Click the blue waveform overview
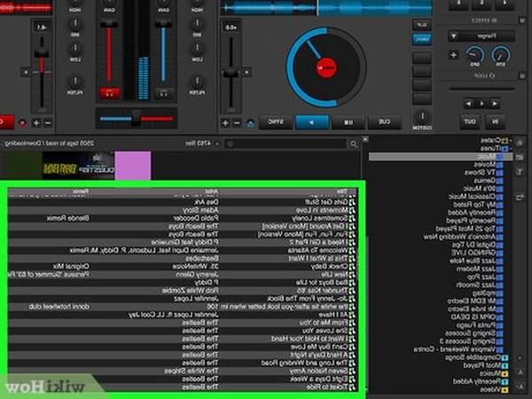Screen dimensions: 532x399 326,7
